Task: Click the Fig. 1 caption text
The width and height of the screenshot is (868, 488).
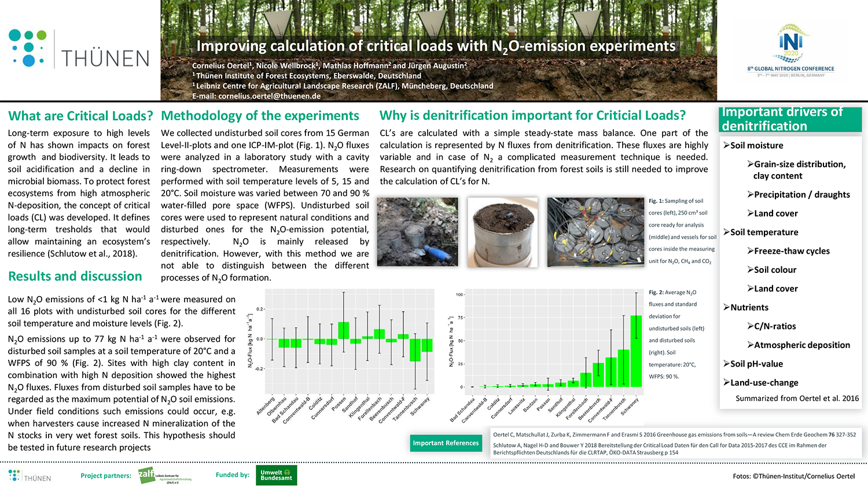Action: click(682, 231)
